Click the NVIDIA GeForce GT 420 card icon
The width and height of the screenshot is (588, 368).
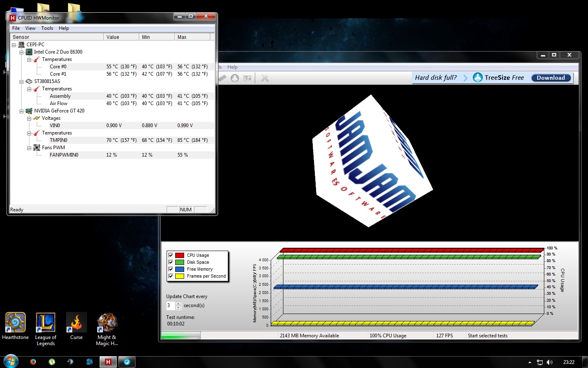29,111
